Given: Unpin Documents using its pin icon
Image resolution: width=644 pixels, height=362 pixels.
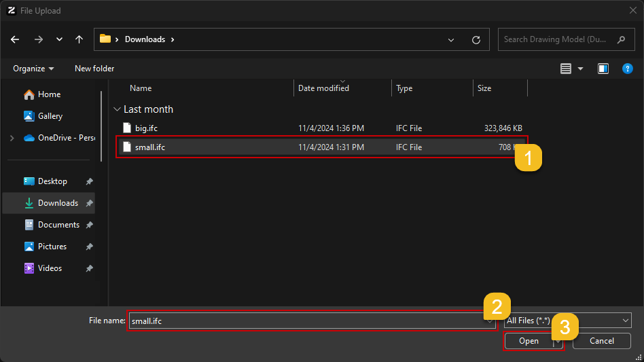Looking at the screenshot, I should point(89,225).
